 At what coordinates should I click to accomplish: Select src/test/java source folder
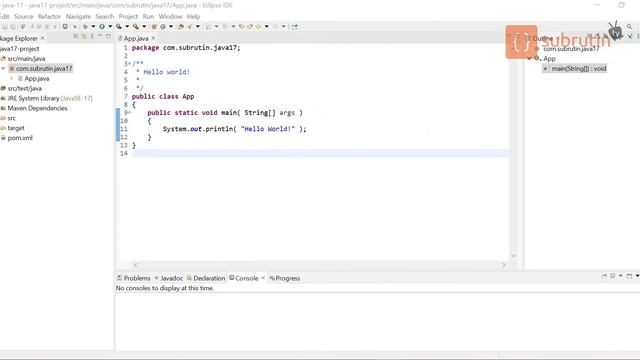21,88
